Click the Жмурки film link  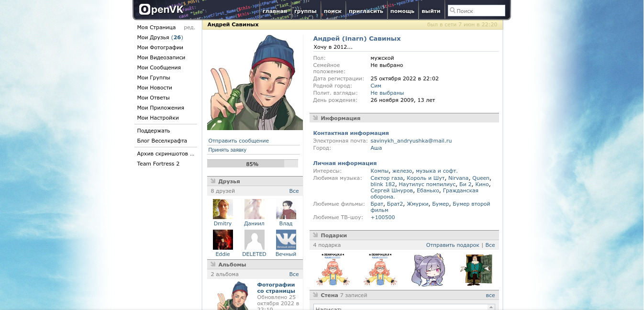(x=418, y=204)
